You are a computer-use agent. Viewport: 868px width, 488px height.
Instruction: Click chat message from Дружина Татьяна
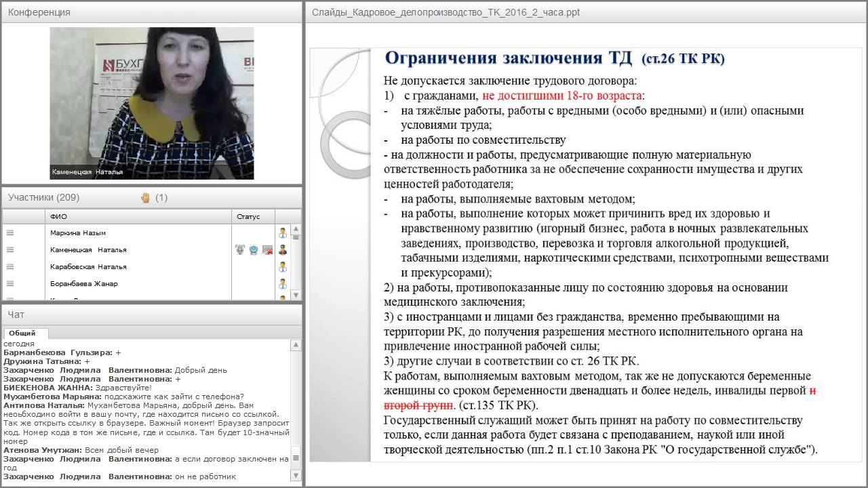46,362
